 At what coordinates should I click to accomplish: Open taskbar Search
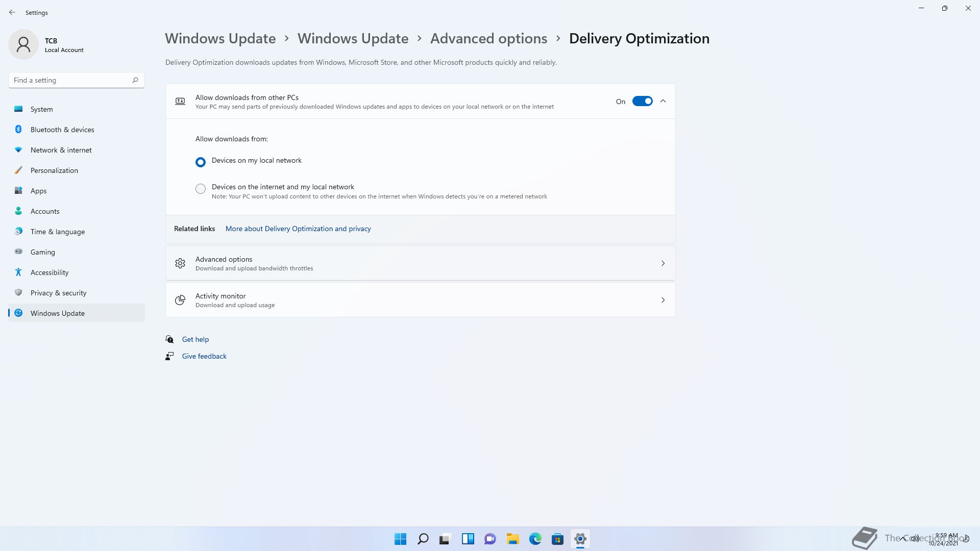point(423,539)
